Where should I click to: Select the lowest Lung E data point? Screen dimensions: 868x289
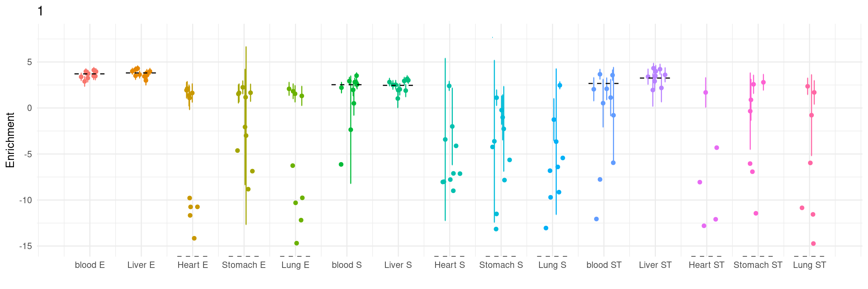coord(296,243)
